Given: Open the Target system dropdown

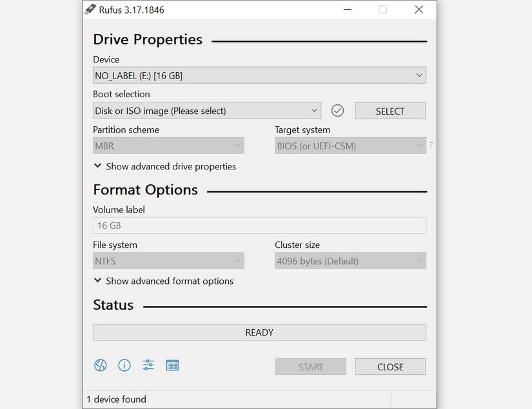Looking at the screenshot, I should [x=350, y=146].
